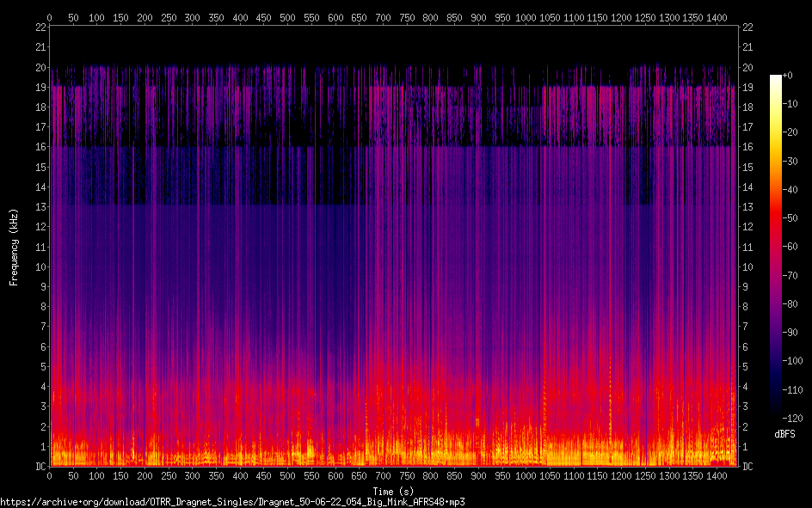Click the 10 label on the left frequency axis
812x508 pixels.
40,267
